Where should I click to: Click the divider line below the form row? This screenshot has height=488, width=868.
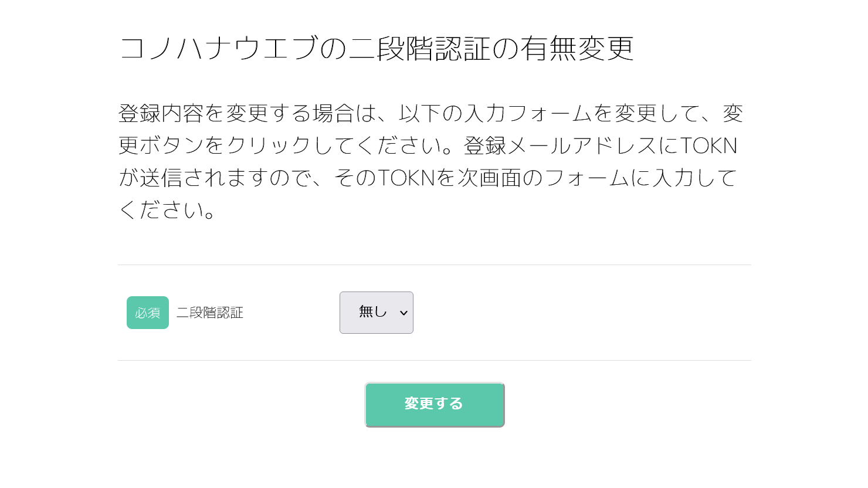tap(434, 361)
